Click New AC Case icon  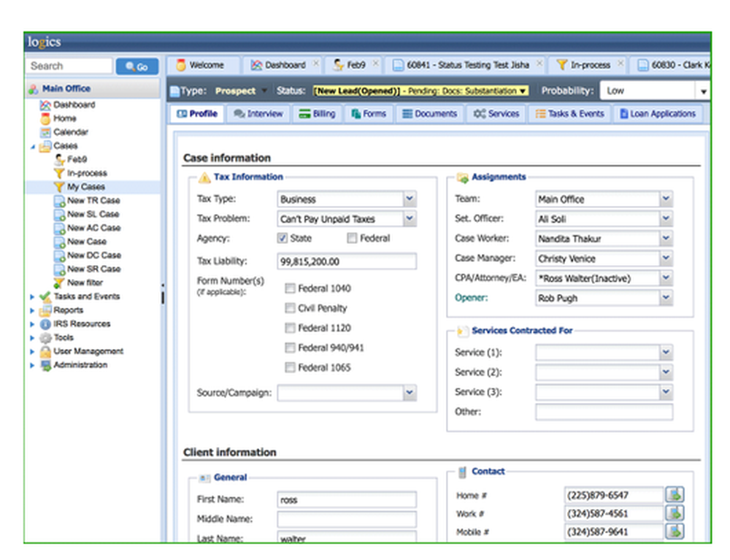[58, 229]
